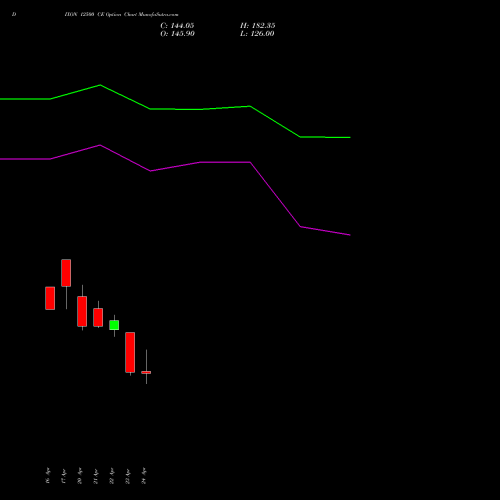Select the tall red candle for 17 Apr
Viewport: 500px width, 500px height.
(x=66, y=273)
